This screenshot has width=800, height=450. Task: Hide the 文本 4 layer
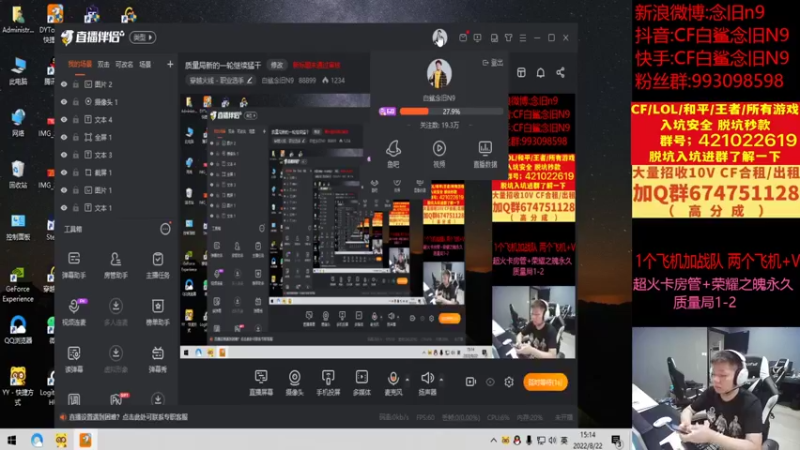point(64,119)
